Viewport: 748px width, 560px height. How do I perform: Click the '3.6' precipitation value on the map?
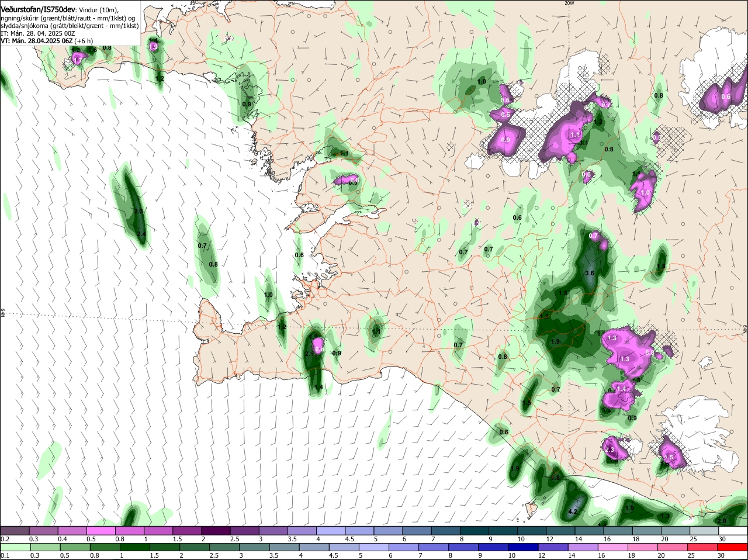[x=589, y=273]
